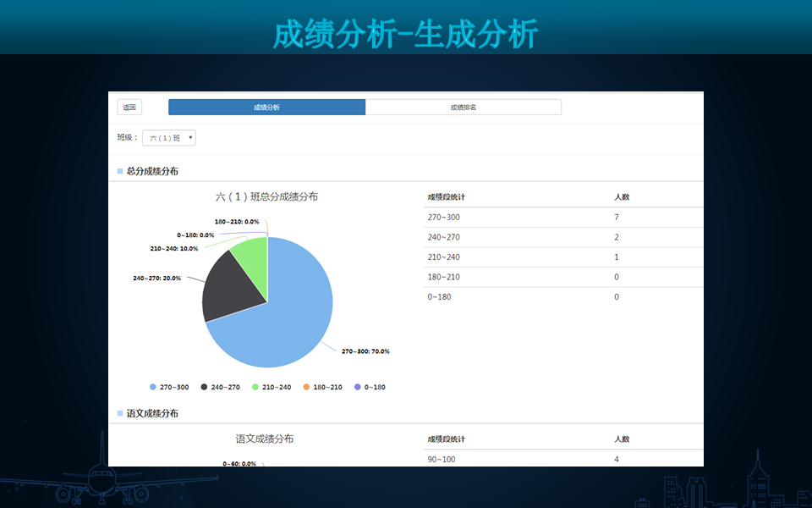
Task: Select the 270~300 table row cell
Action: click(444, 218)
